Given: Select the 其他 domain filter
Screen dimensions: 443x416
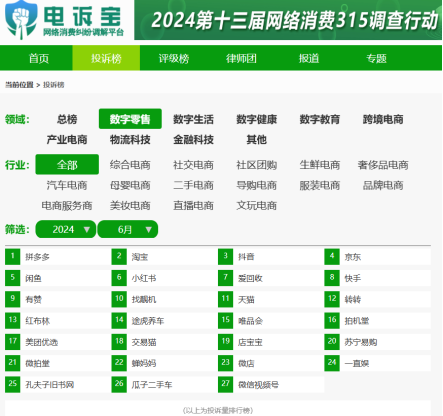Looking at the screenshot, I should pos(257,139).
